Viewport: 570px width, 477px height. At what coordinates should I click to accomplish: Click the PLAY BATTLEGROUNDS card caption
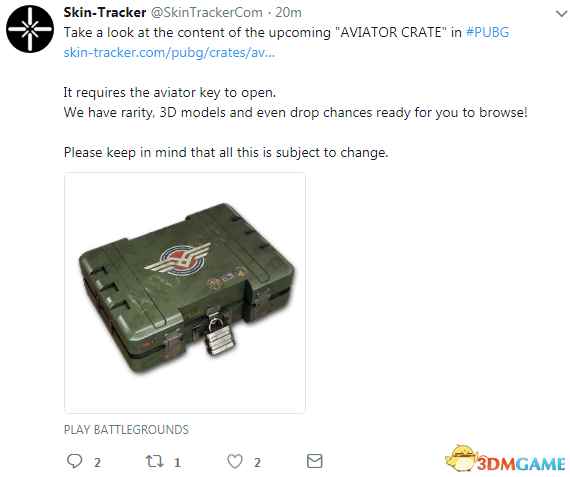[x=126, y=429]
